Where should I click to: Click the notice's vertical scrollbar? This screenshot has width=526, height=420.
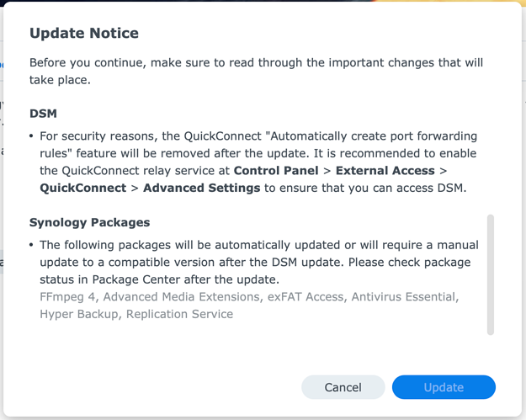click(x=491, y=274)
